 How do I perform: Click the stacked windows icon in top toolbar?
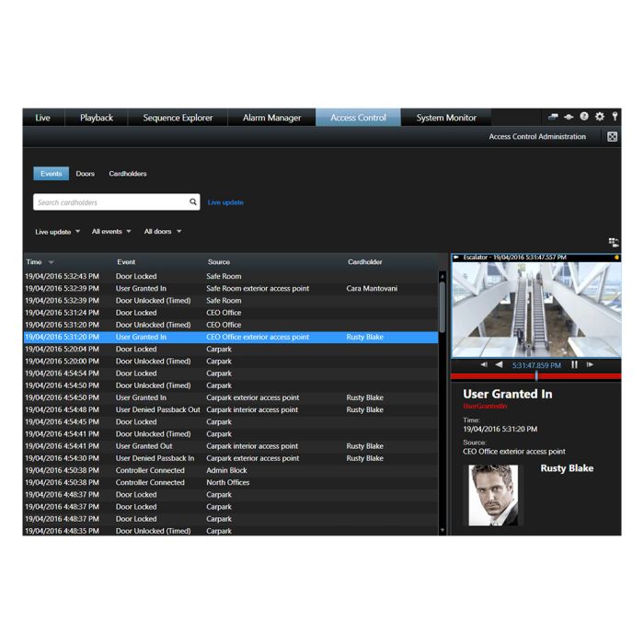(553, 117)
